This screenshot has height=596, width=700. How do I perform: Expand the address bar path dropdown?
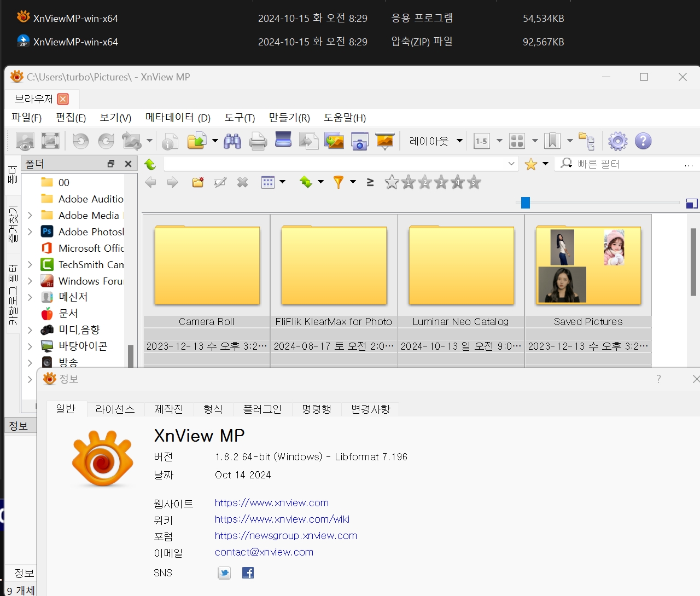coord(511,164)
